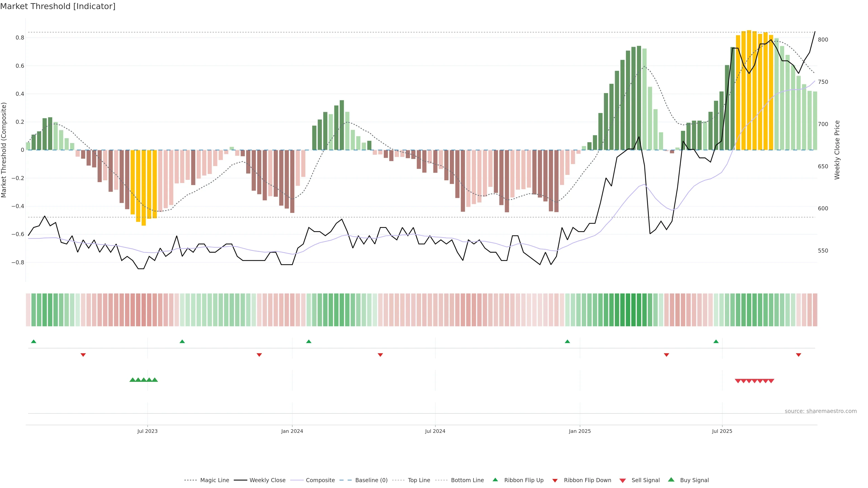Hide the Bottom Line series via legend
The width and height of the screenshot is (868, 488).
tap(467, 480)
